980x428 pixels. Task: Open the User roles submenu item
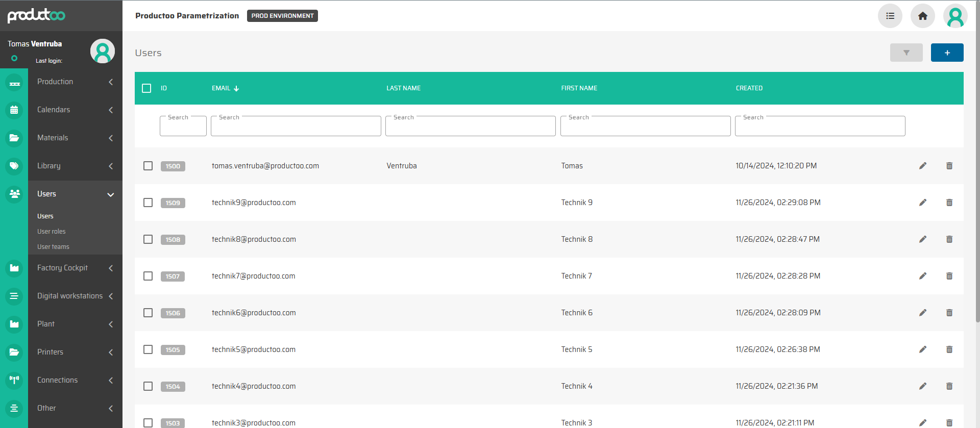click(x=52, y=232)
